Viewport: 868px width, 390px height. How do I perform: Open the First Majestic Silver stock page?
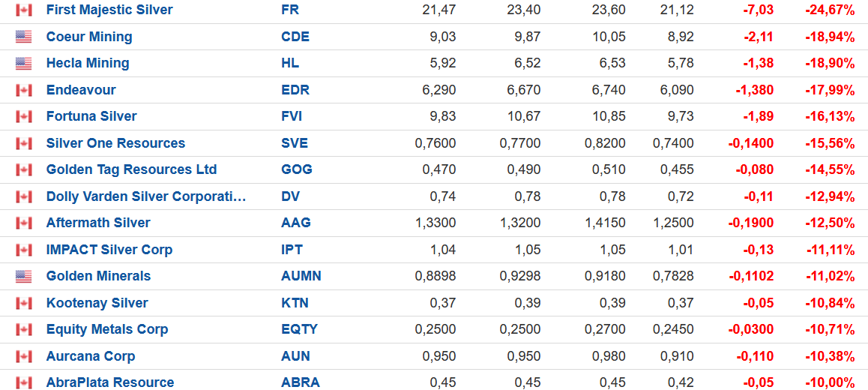click(109, 10)
